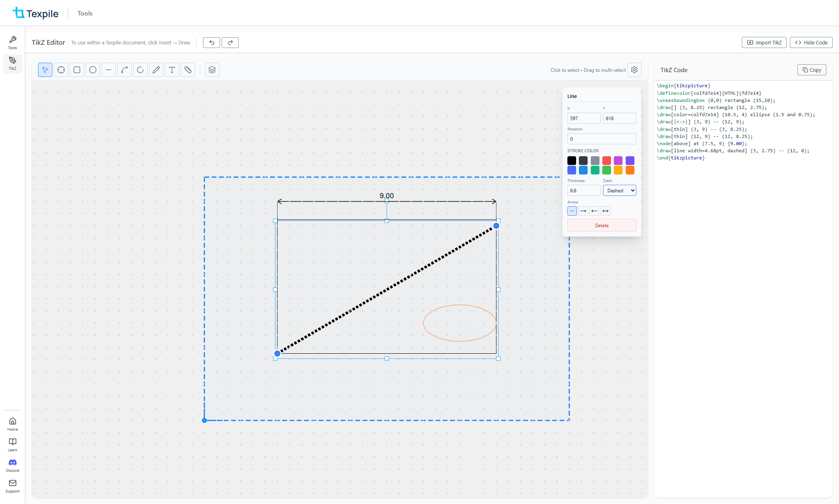Pick the black stroke color
The height and width of the screenshot is (504, 839).
pos(572,161)
